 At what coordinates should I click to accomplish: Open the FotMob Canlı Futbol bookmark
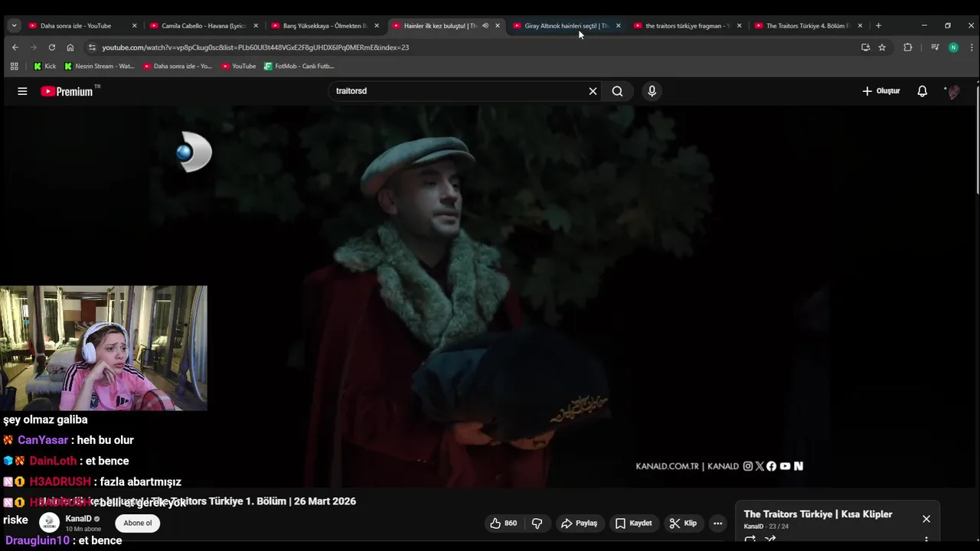(x=299, y=67)
